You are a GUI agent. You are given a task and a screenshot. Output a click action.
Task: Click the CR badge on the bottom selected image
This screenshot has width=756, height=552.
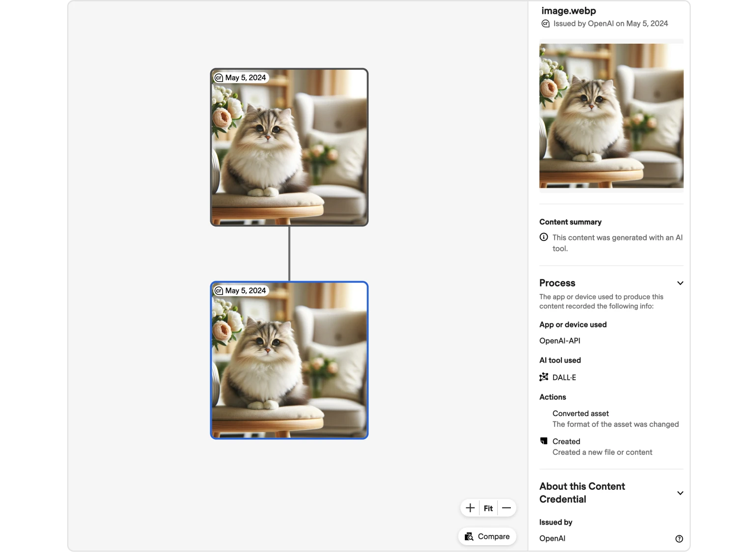click(219, 290)
